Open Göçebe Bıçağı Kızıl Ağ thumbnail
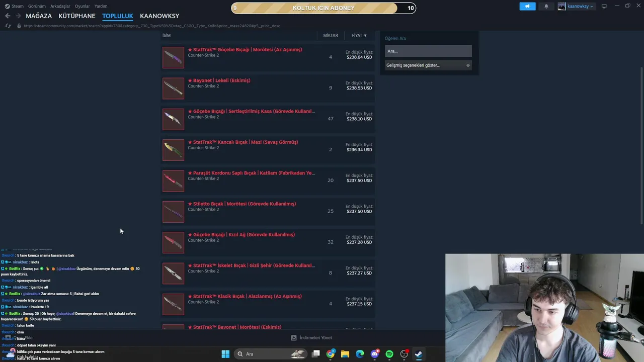This screenshot has width=644, height=362. pyautogui.click(x=173, y=242)
